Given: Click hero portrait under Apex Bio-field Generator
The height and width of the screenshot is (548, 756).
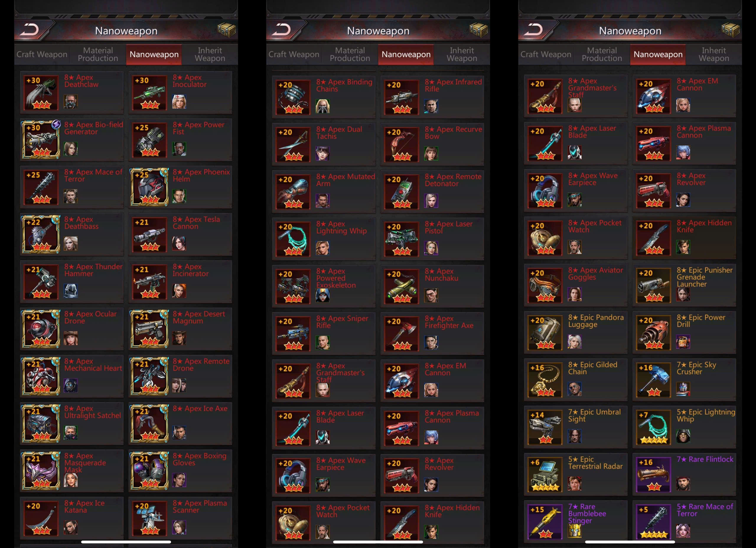Looking at the screenshot, I should point(71,149).
